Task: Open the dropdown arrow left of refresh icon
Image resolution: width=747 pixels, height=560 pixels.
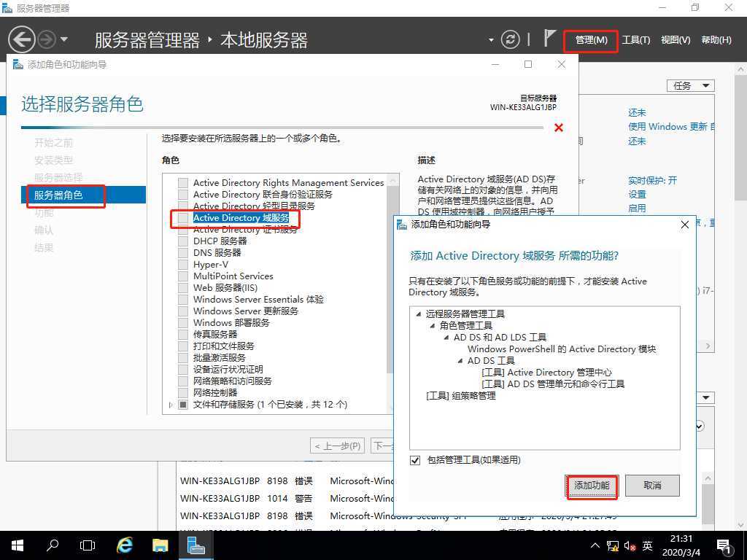Action: pyautogui.click(x=491, y=40)
